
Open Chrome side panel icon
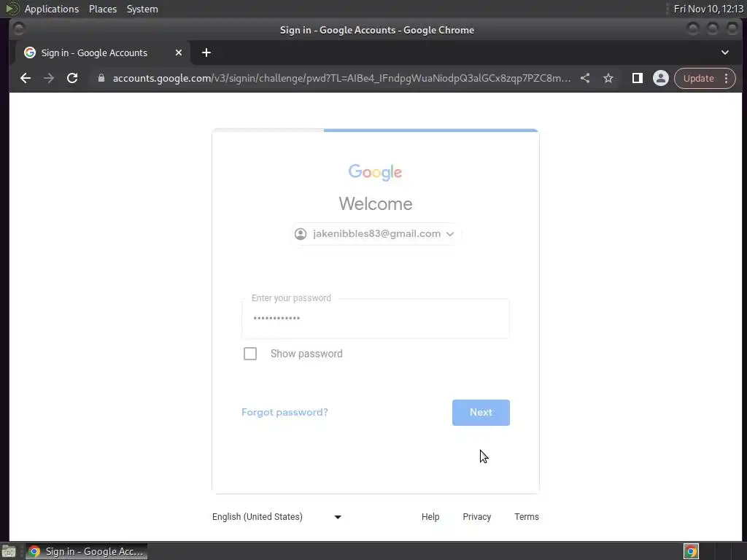(637, 78)
